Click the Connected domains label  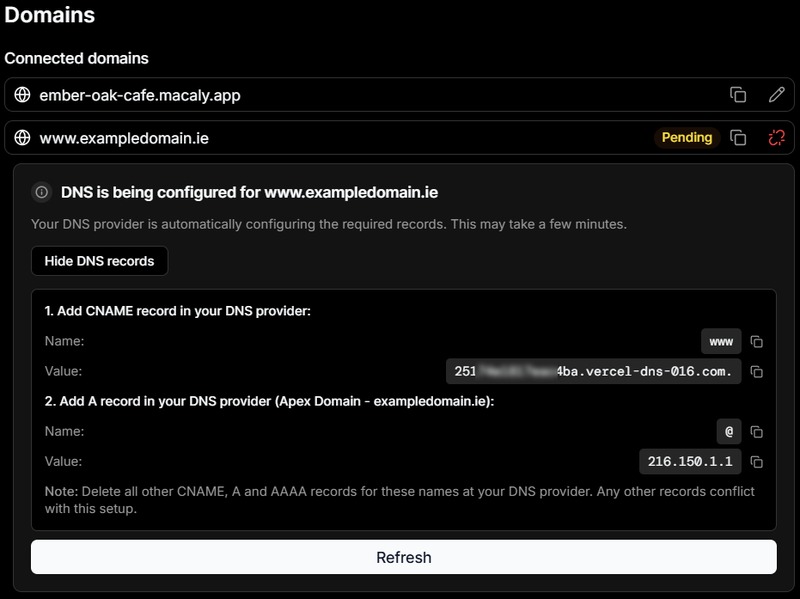click(77, 58)
